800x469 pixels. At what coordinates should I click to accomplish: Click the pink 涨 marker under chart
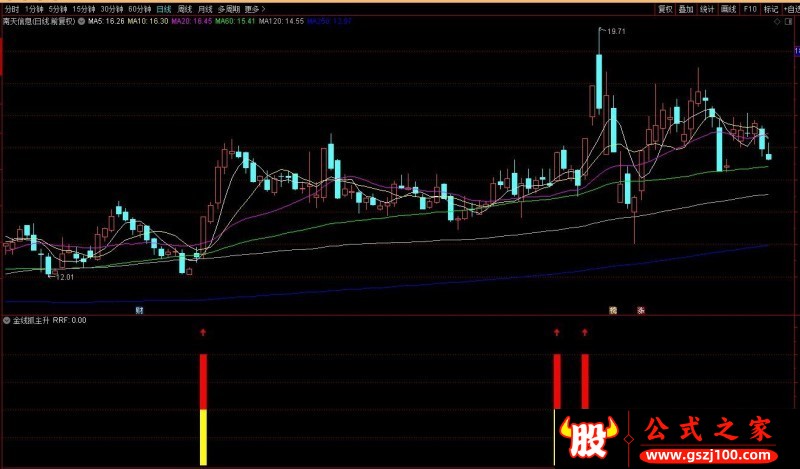coord(641,310)
